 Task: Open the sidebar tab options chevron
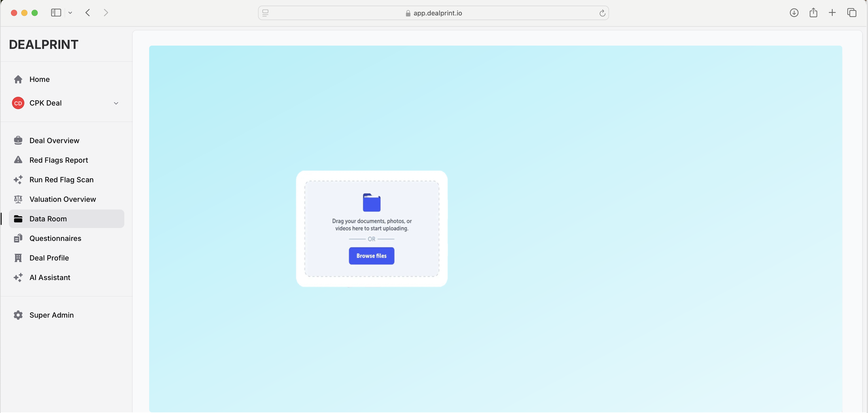click(x=70, y=13)
